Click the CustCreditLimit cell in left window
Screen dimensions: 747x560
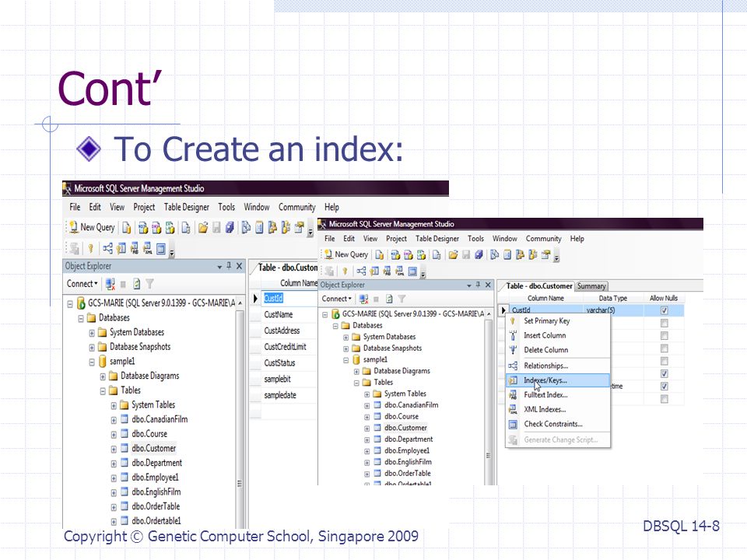click(289, 347)
